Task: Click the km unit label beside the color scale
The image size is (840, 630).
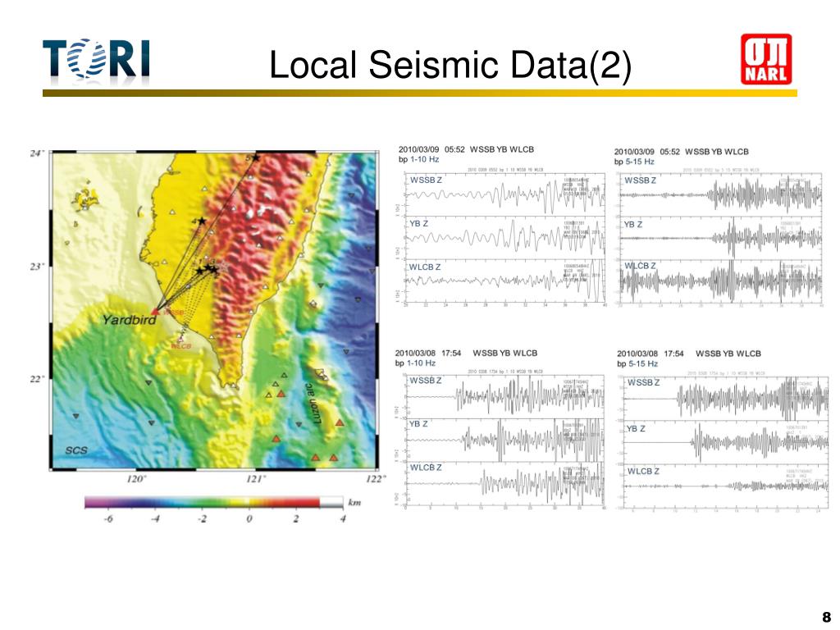Action: tap(354, 503)
